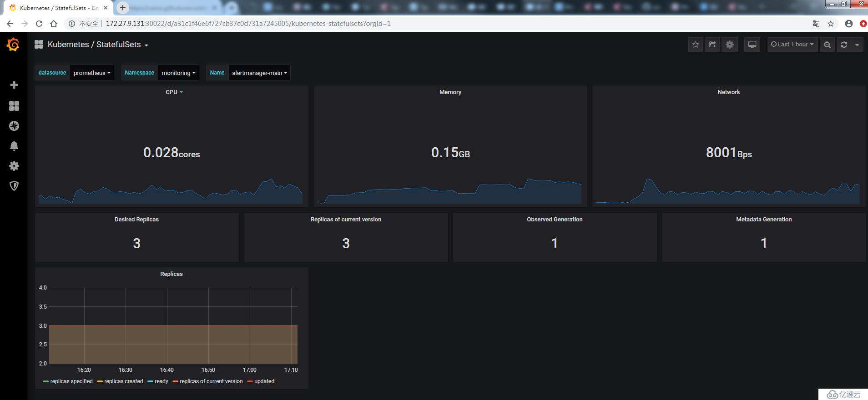868x400 pixels.
Task: Click the browser back arrow
Action: (x=10, y=24)
